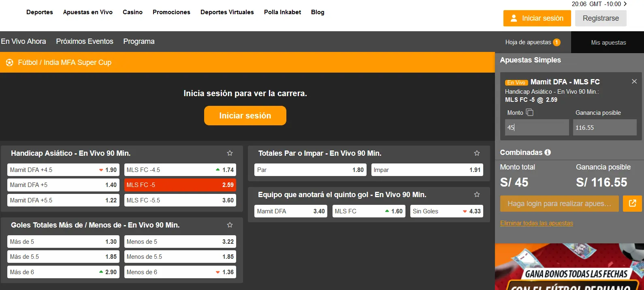Star the Goles Totales market
The height and width of the screenshot is (290, 644).
pos(230,225)
